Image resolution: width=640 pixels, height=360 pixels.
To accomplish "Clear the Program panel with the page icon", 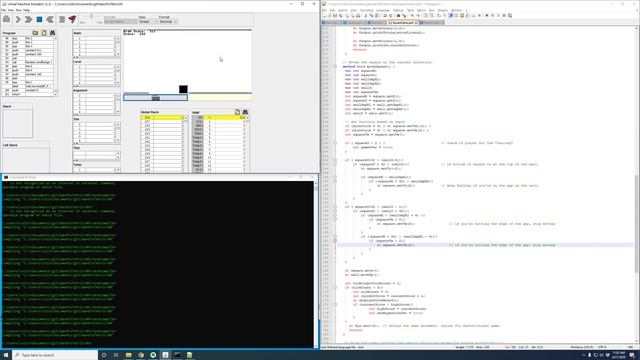I will [44, 33].
